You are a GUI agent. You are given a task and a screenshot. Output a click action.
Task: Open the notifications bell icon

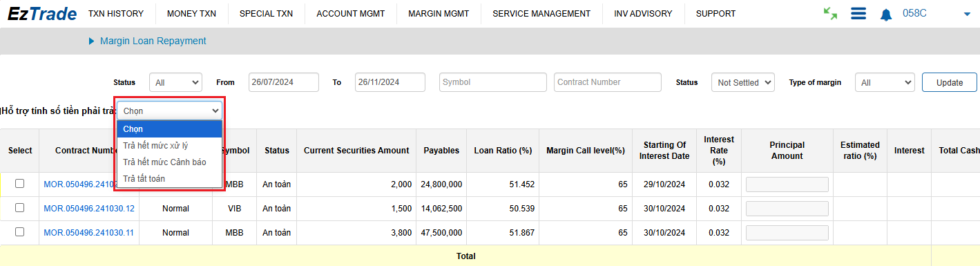click(886, 15)
